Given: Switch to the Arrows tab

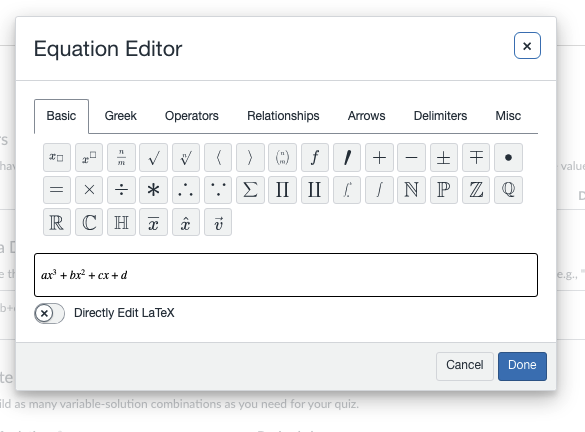Looking at the screenshot, I should point(366,116).
